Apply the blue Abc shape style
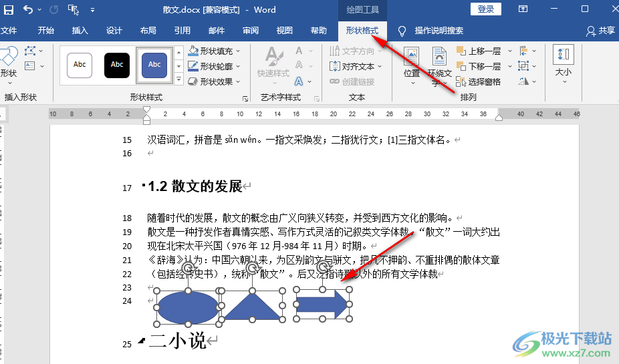This screenshot has height=364, width=619. point(154,65)
